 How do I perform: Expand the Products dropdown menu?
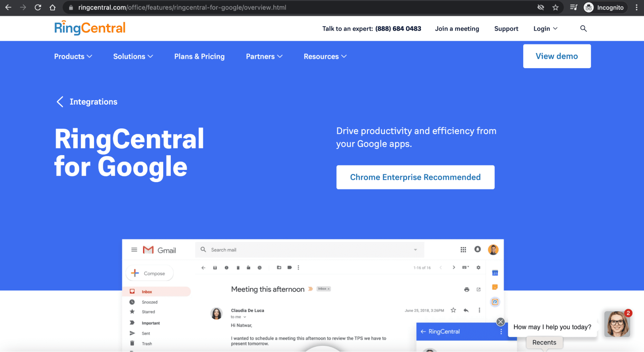pyautogui.click(x=73, y=56)
